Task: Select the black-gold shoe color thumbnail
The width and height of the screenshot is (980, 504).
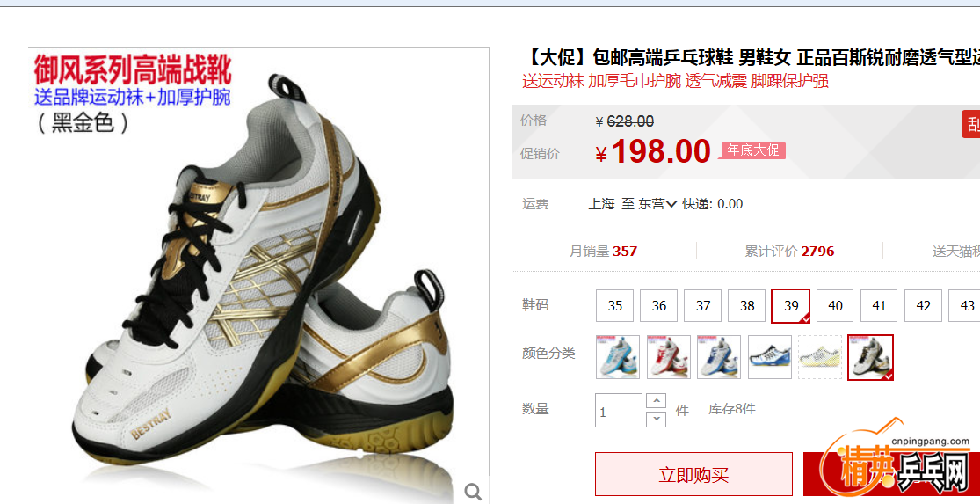Action: click(x=871, y=357)
